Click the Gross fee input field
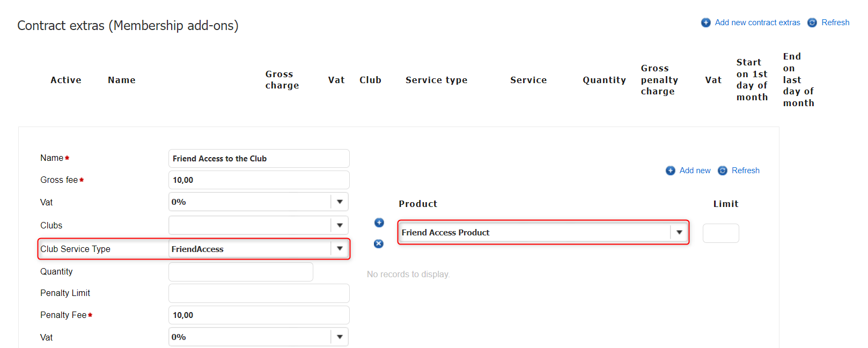The height and width of the screenshot is (348, 868). point(259,180)
